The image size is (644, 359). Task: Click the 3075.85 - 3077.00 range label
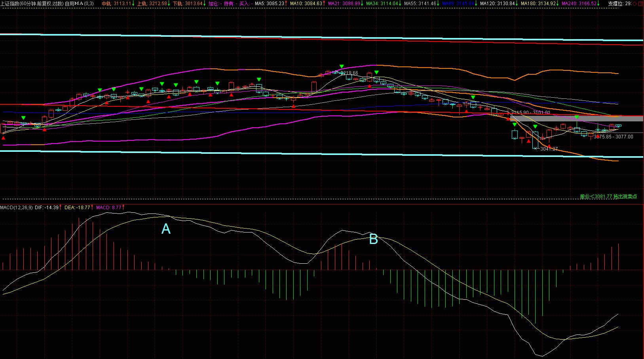click(614, 137)
